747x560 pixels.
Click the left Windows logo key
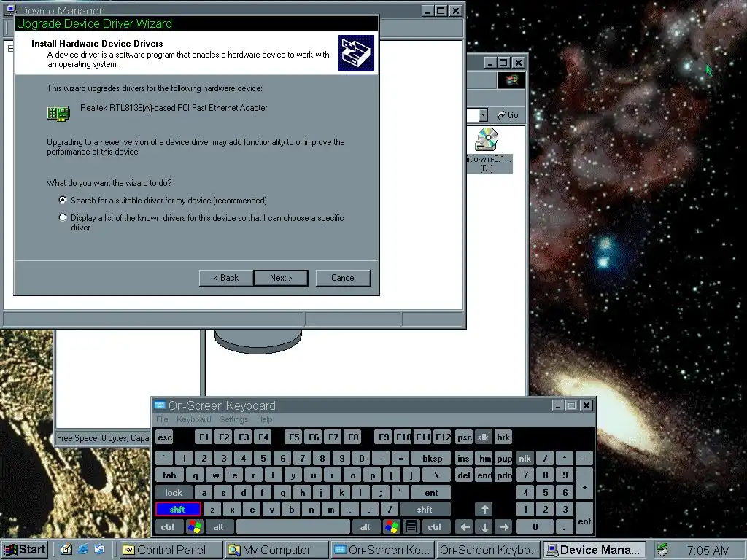(x=194, y=526)
